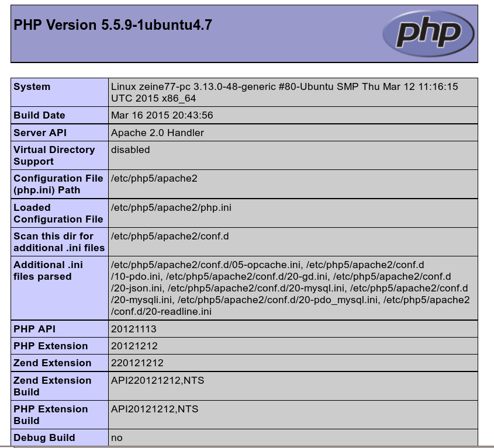Click the Linux zeine77-pc system value text
This screenshot has width=494, height=448.
[x=284, y=92]
